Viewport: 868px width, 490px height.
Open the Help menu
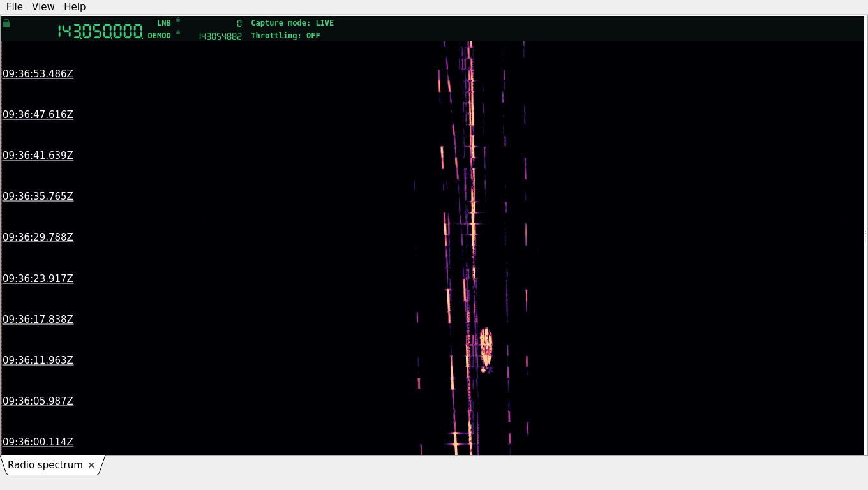[75, 7]
